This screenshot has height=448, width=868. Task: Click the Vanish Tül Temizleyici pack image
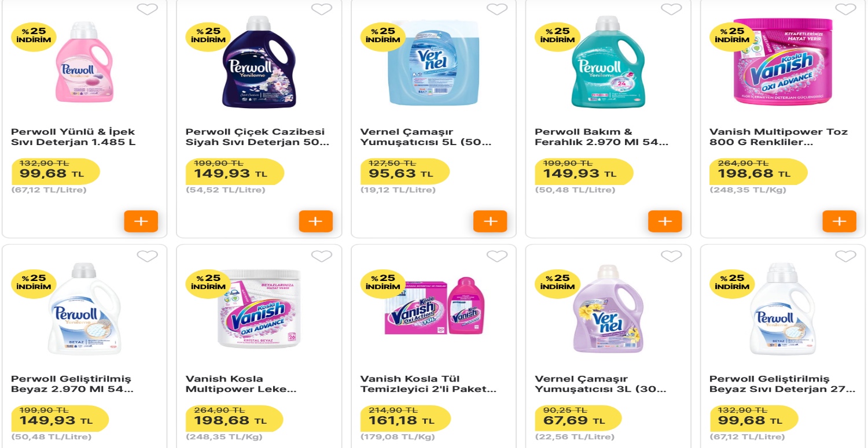point(434,308)
